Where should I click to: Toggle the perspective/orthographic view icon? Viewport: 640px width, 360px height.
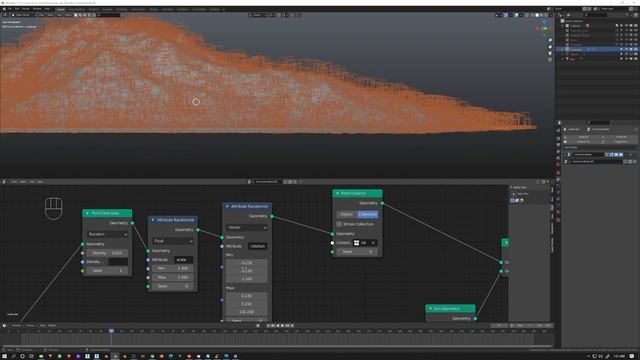click(x=550, y=60)
